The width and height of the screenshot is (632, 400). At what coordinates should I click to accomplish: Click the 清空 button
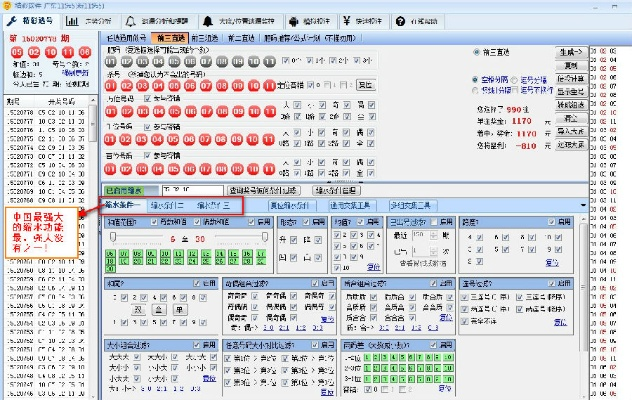click(571, 118)
